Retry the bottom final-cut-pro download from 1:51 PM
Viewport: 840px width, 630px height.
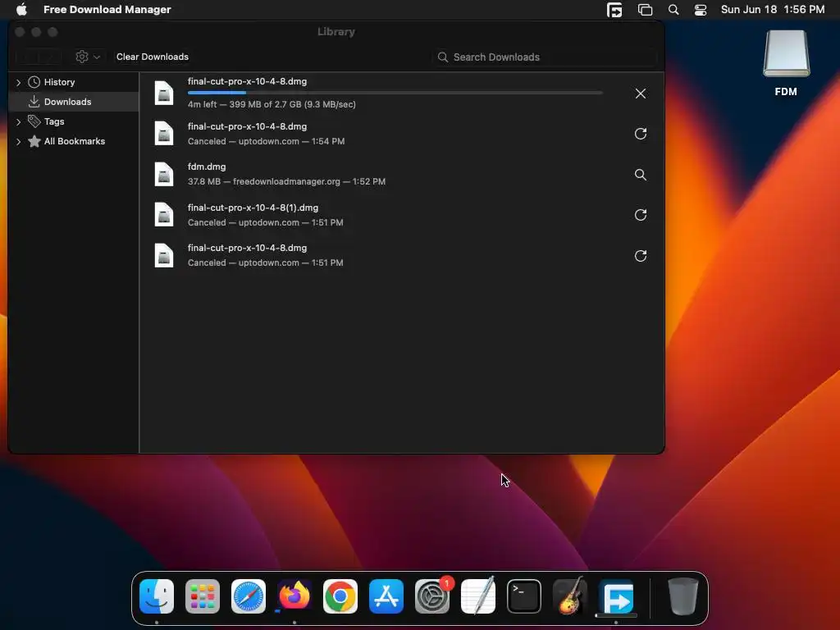[x=640, y=256]
